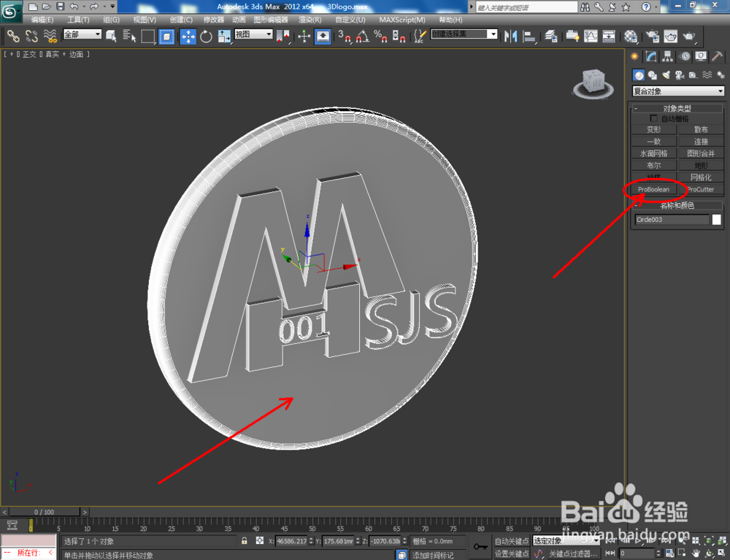Select the Move tool icon
730x560 pixels.
[x=188, y=37]
